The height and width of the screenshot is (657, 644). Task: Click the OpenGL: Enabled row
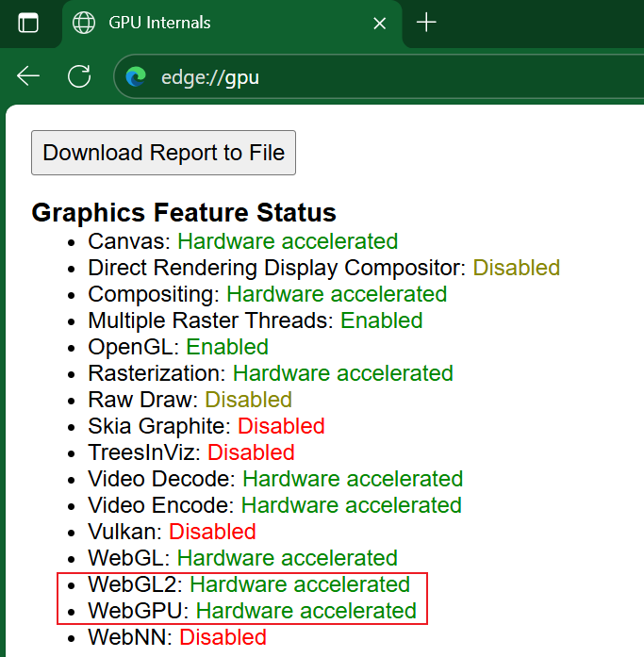click(178, 347)
